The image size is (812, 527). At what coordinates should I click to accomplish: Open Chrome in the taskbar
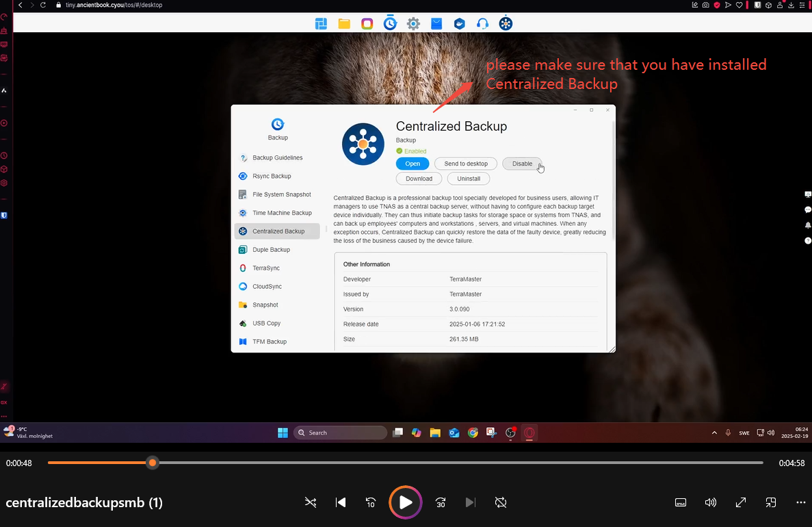coord(473,433)
